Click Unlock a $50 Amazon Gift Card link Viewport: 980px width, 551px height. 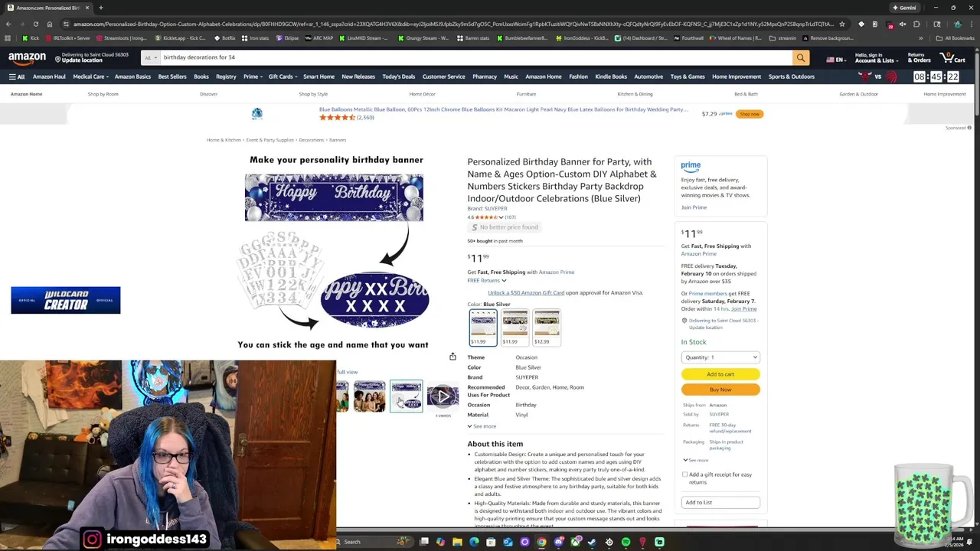point(526,292)
